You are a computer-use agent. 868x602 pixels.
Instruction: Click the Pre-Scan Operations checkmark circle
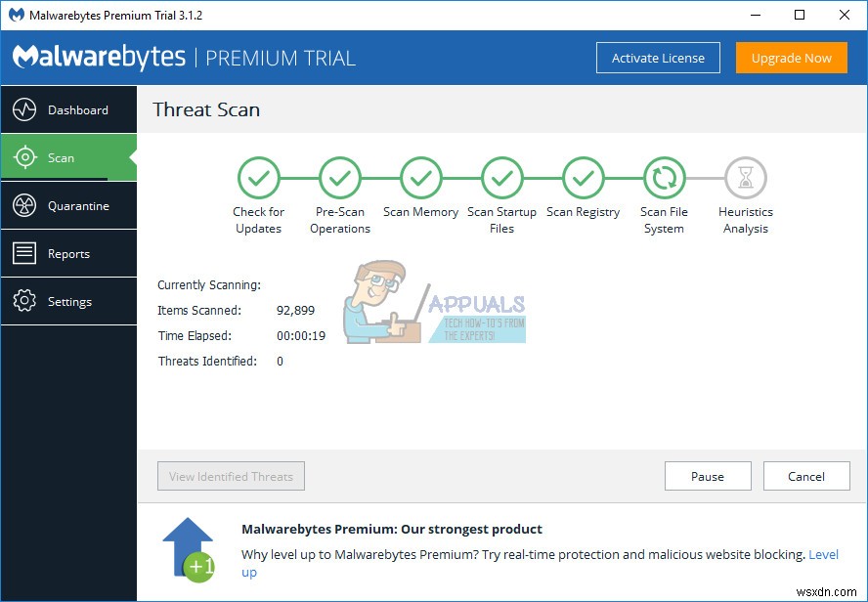tap(340, 178)
